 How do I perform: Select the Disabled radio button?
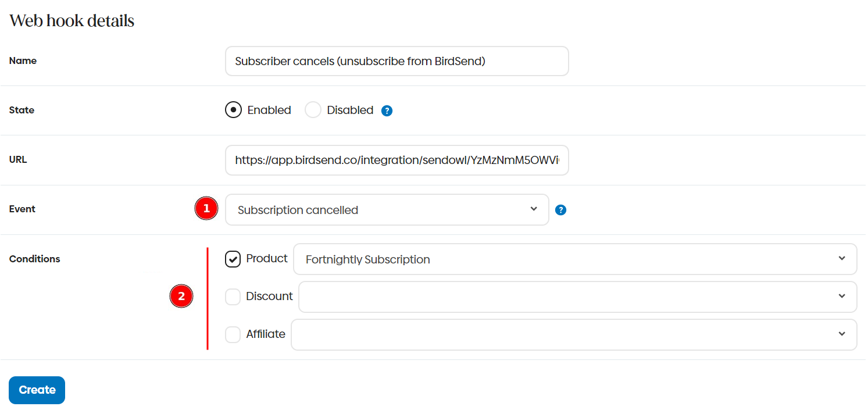(x=313, y=110)
